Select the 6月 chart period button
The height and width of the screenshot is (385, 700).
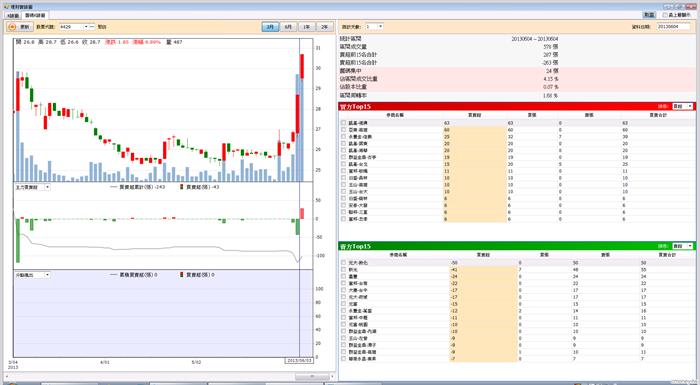click(x=288, y=27)
